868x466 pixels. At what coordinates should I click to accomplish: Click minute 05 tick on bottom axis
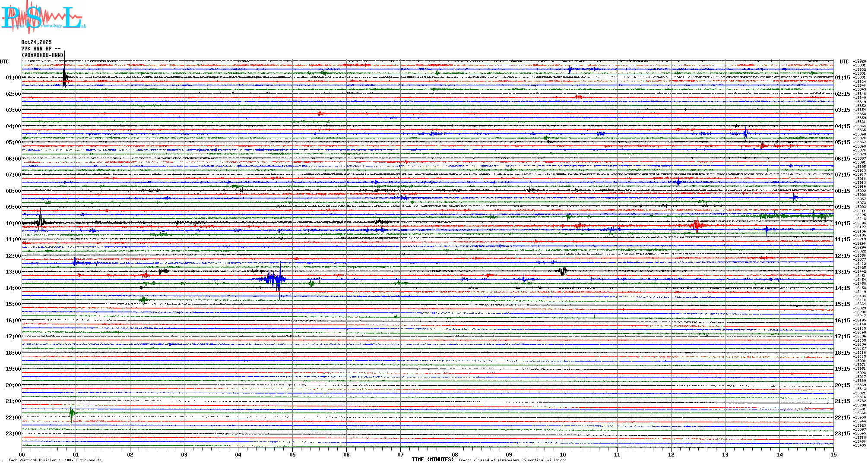point(292,454)
